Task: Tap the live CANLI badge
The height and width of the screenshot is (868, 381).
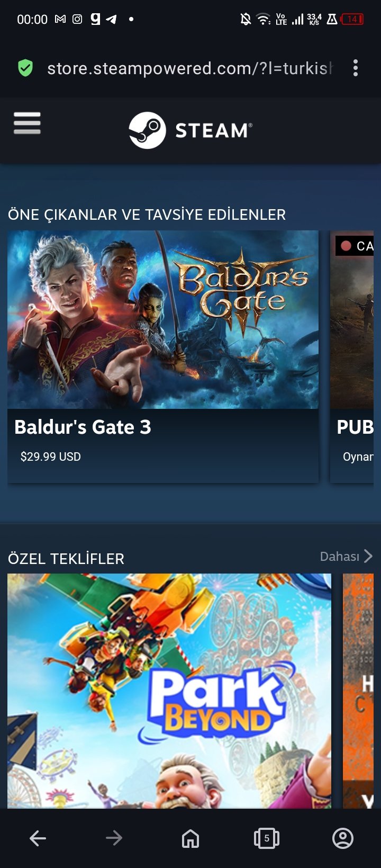Action: tap(355, 246)
